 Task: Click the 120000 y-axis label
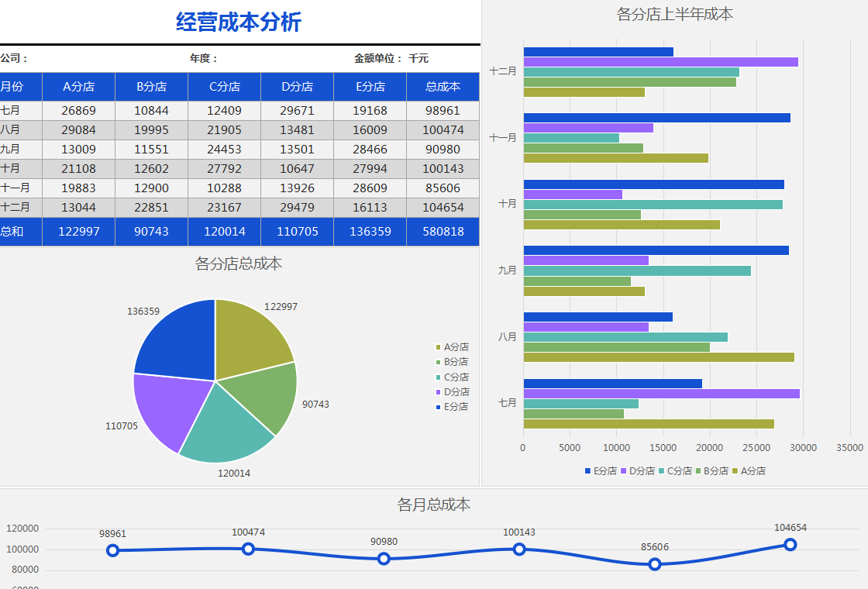pyautogui.click(x=22, y=529)
